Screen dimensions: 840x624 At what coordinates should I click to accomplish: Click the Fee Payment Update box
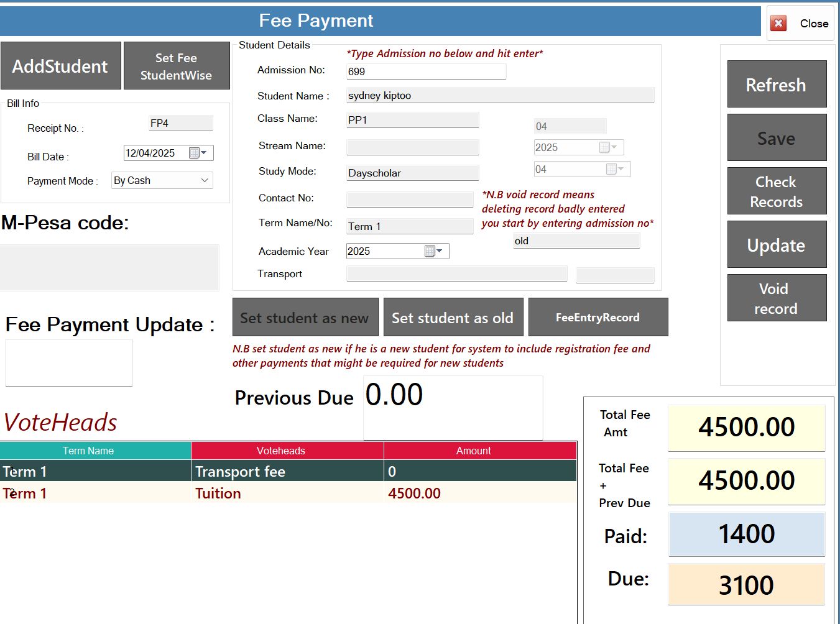69,362
